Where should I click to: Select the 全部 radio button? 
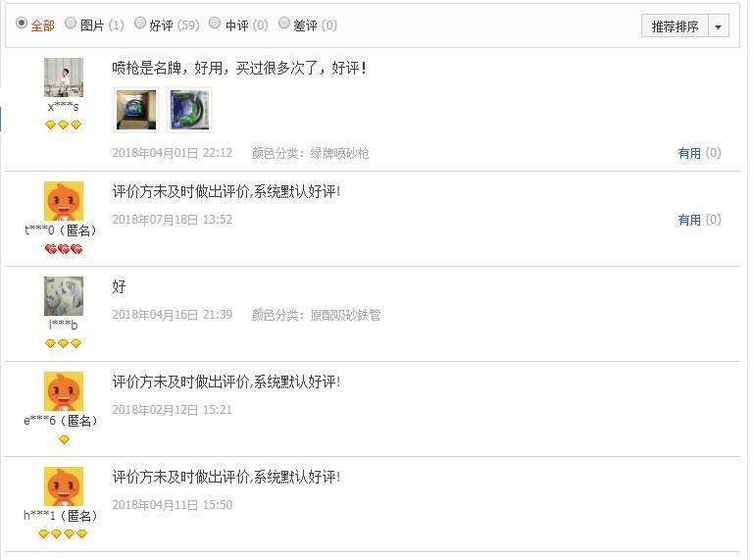tap(22, 24)
